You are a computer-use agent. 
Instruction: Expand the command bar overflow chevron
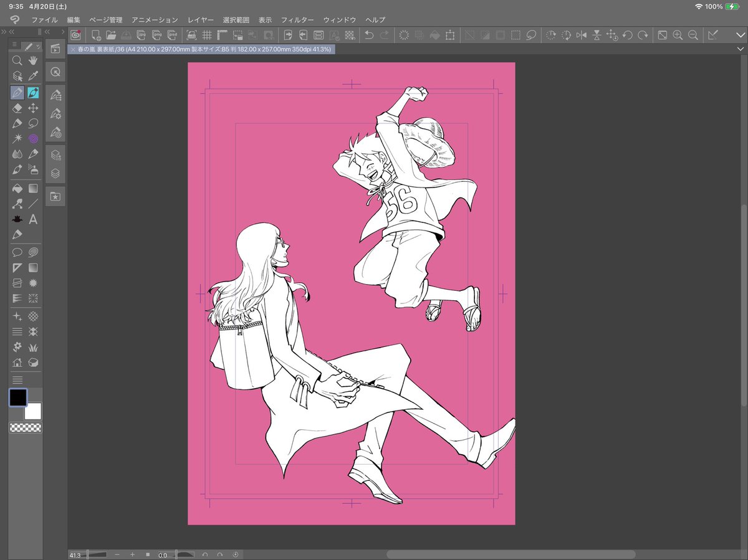[x=739, y=35]
